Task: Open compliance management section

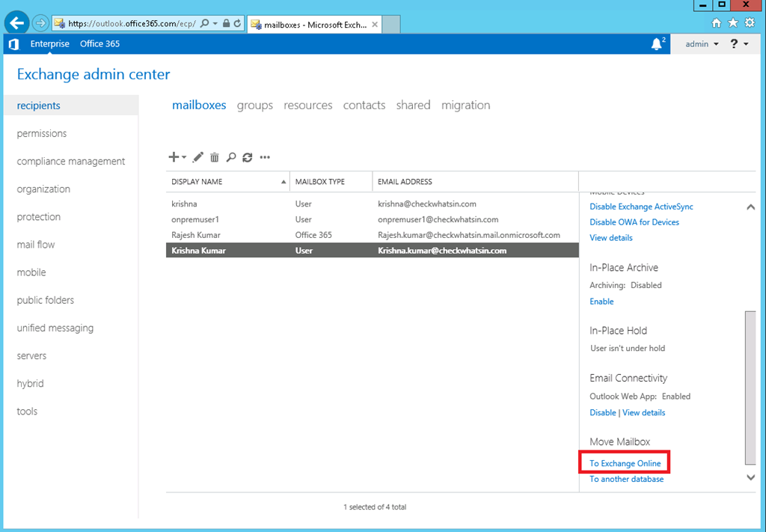Action: 71,161
